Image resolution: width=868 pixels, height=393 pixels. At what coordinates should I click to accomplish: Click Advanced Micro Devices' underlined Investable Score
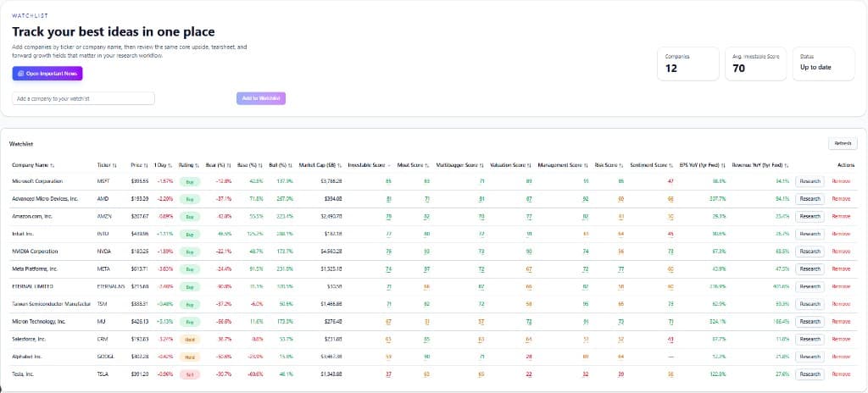click(388, 198)
